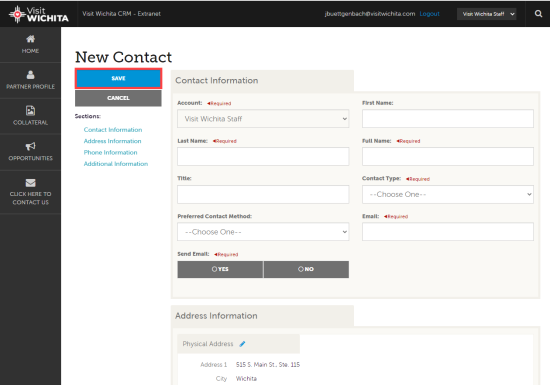Open the search magnifier icon

click(538, 14)
